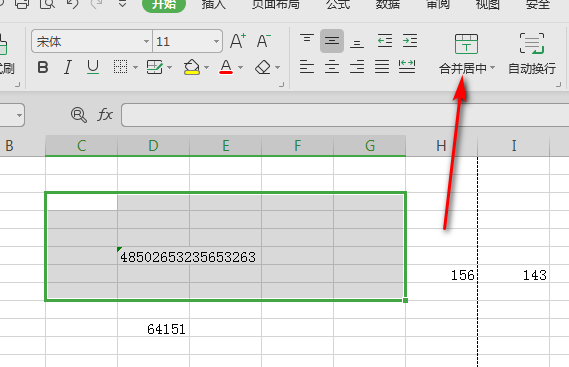Align text left

pyautogui.click(x=307, y=67)
